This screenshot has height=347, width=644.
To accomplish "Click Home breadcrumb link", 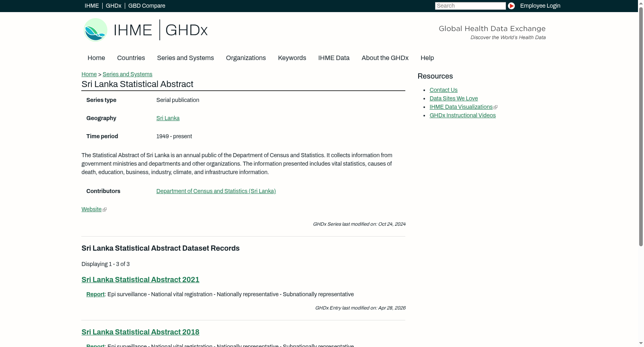I will 89,74.
